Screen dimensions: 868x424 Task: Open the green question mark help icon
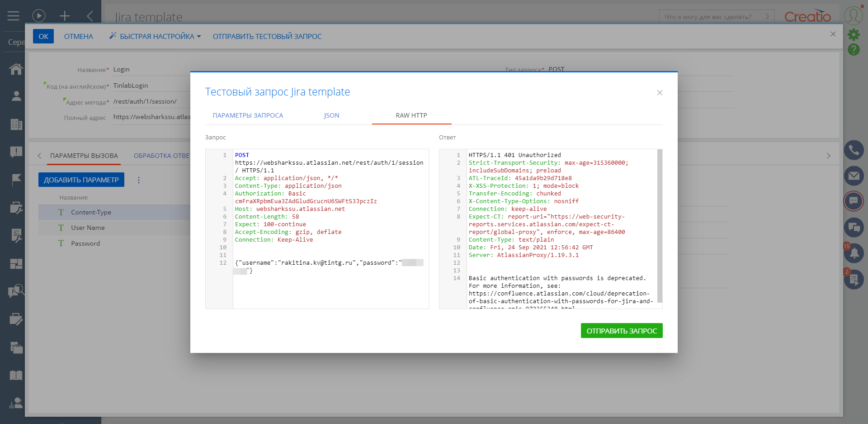[854, 49]
